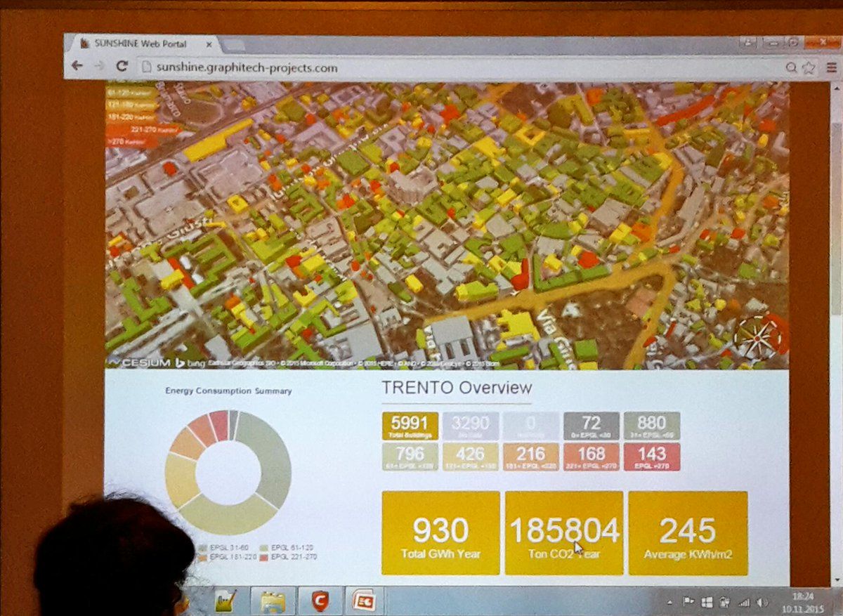Open File Explorer from the taskbar
Viewport: 843px width, 616px height.
click(272, 601)
